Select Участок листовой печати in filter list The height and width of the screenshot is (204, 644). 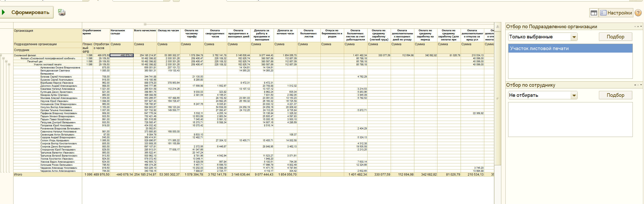(570, 49)
